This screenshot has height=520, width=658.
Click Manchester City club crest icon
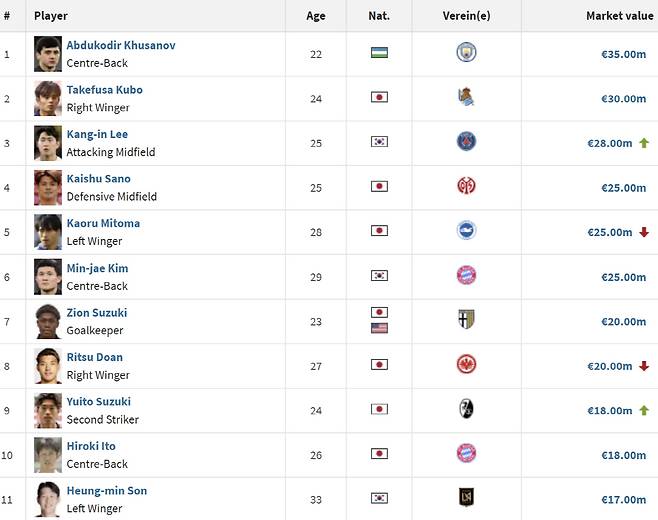pos(466,53)
